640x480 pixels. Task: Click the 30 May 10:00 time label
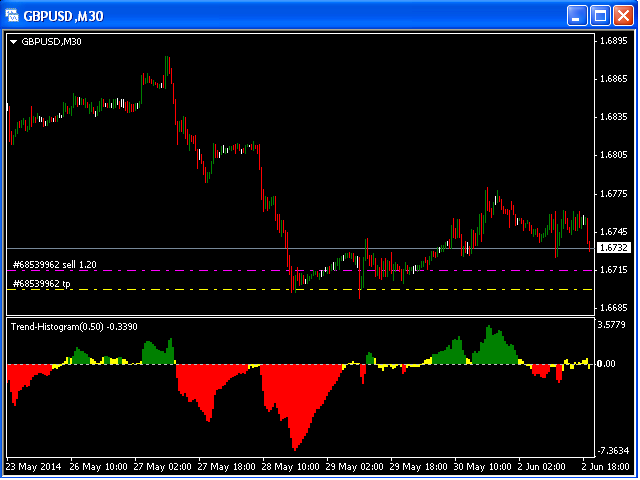pyautogui.click(x=483, y=467)
